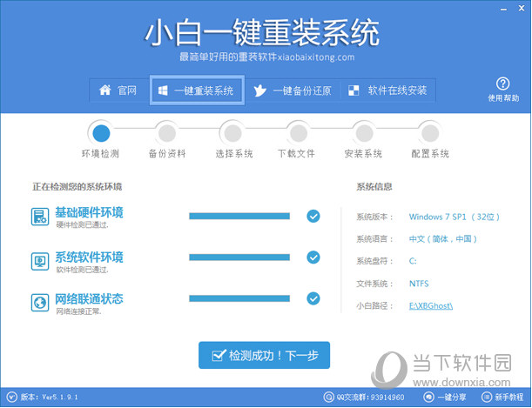The width and height of the screenshot is (532, 408).
Task: Open the 软件在线安装 tab
Action: (x=387, y=90)
